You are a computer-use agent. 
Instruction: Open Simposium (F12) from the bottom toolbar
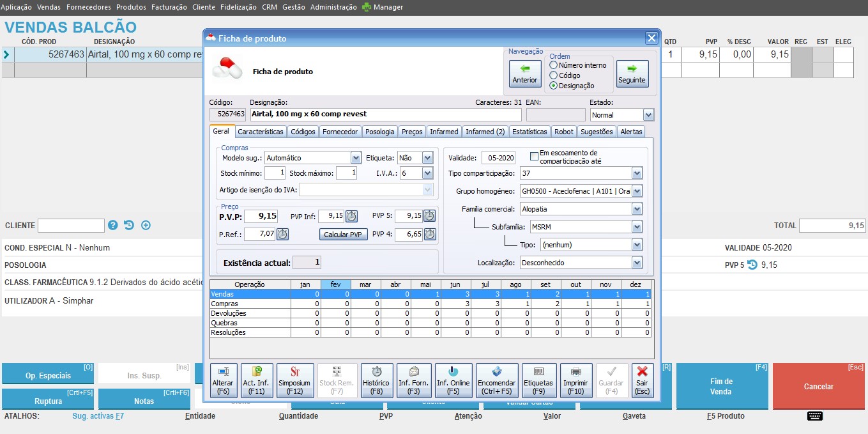(295, 380)
